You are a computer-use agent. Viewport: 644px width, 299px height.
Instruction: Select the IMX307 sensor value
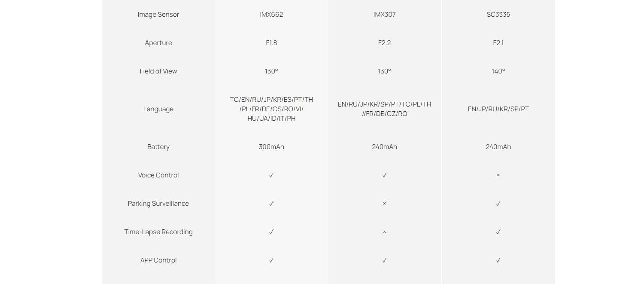[x=384, y=15]
